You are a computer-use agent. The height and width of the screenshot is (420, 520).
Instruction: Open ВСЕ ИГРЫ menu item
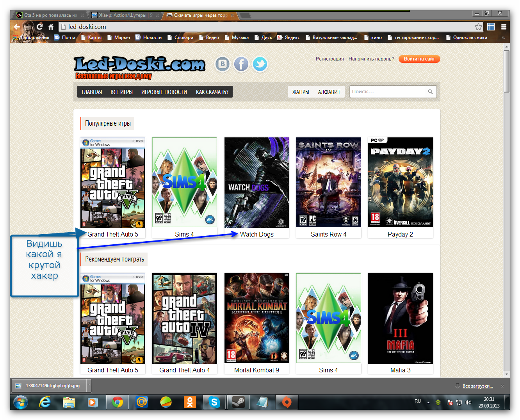[121, 92]
